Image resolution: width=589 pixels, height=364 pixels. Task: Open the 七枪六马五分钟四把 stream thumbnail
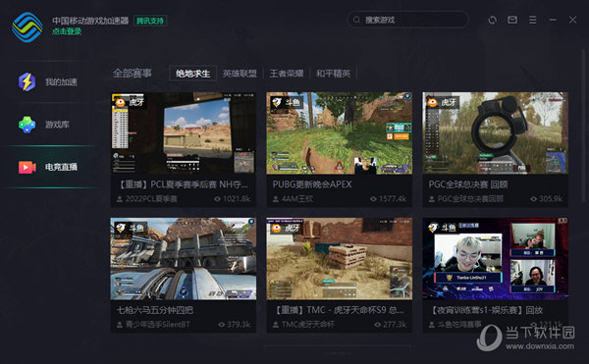tap(184, 259)
